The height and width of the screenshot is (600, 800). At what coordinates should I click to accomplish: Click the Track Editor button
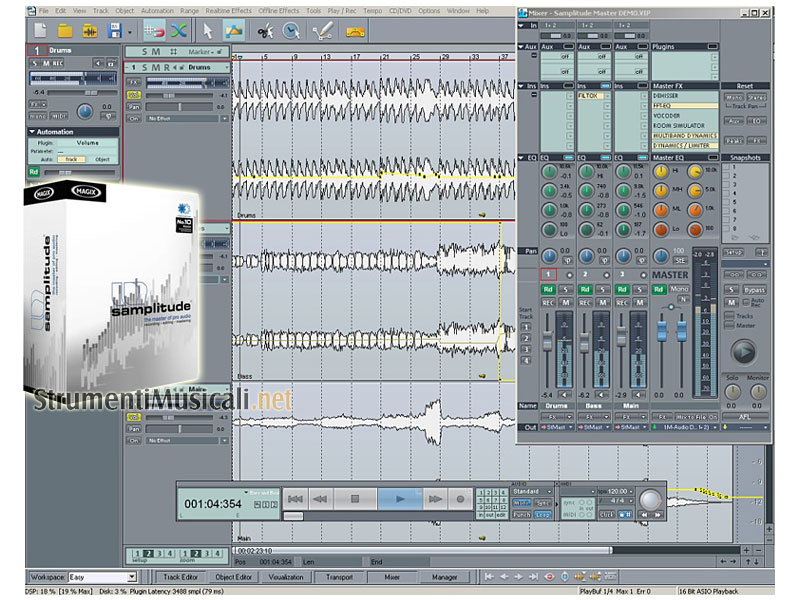[x=180, y=577]
